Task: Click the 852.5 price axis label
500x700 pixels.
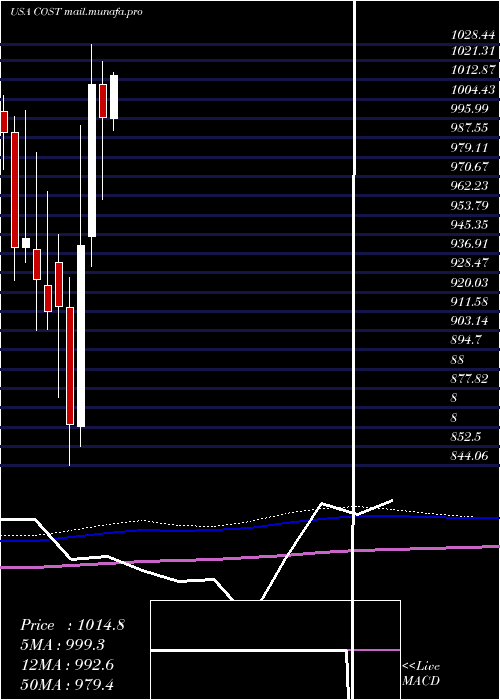Action: (466, 436)
